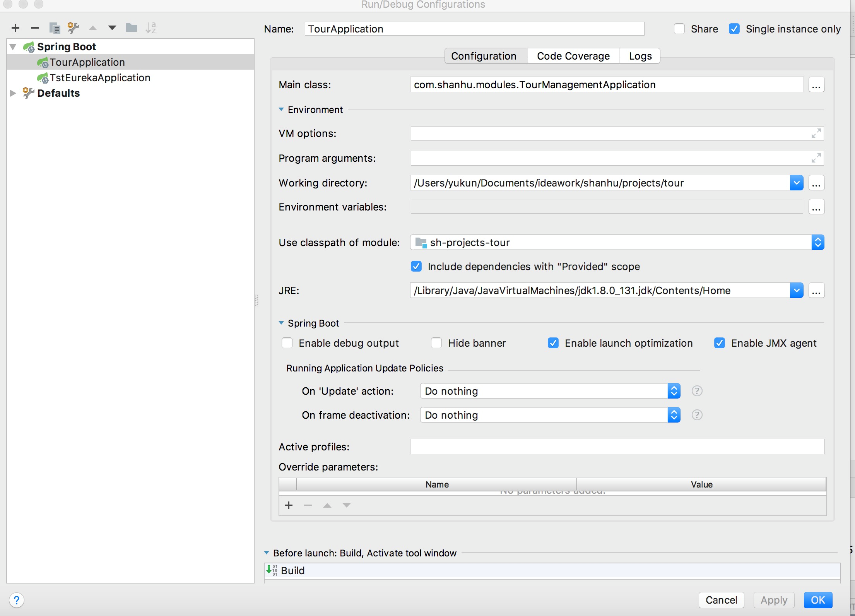Select the TstEurekaApplication tree item
The width and height of the screenshot is (855, 616).
[x=100, y=77]
